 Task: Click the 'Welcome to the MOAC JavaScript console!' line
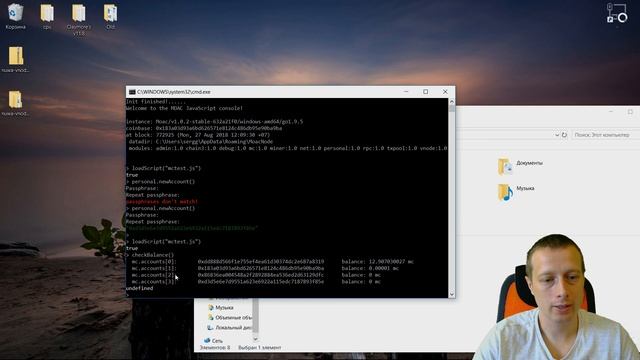pyautogui.click(x=184, y=108)
